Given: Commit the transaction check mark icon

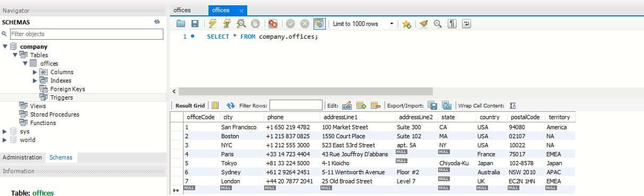Looking at the screenshot, I should 291,24.
